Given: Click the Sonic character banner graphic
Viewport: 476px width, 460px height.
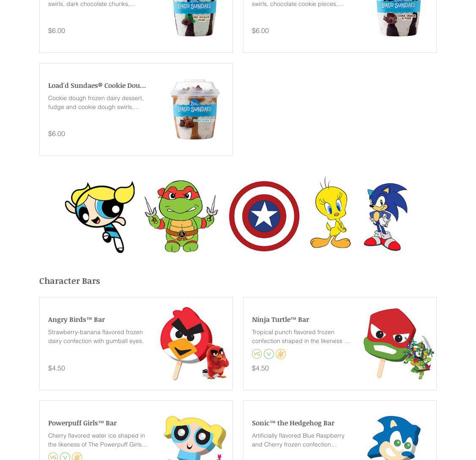Looking at the screenshot, I should [386, 217].
